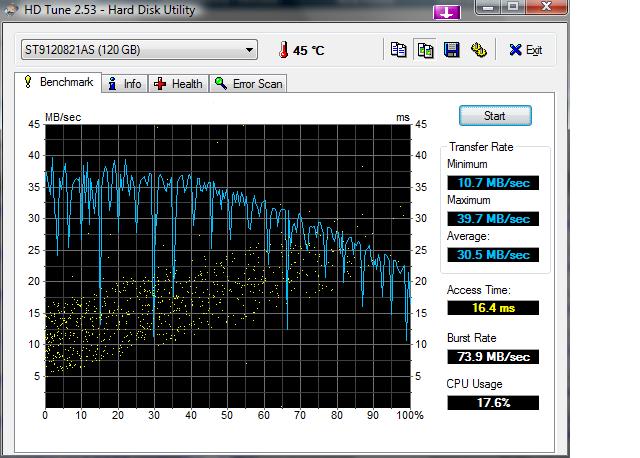Open the options wrench icon
Image resolution: width=640 pixels, height=458 pixels.
tap(478, 50)
